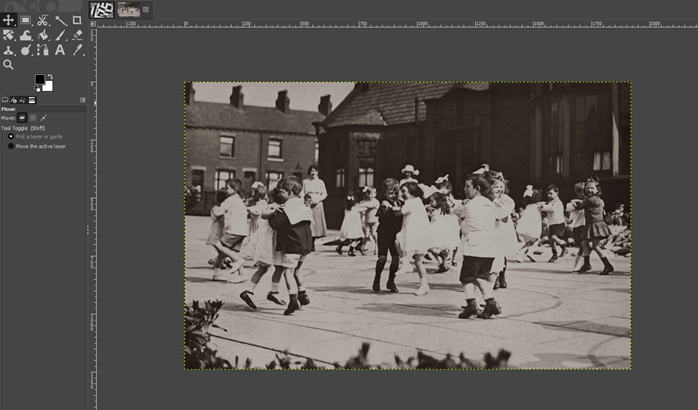Select the Warp Transform tool
Screen dimensions: 698x410
[x=25, y=35]
